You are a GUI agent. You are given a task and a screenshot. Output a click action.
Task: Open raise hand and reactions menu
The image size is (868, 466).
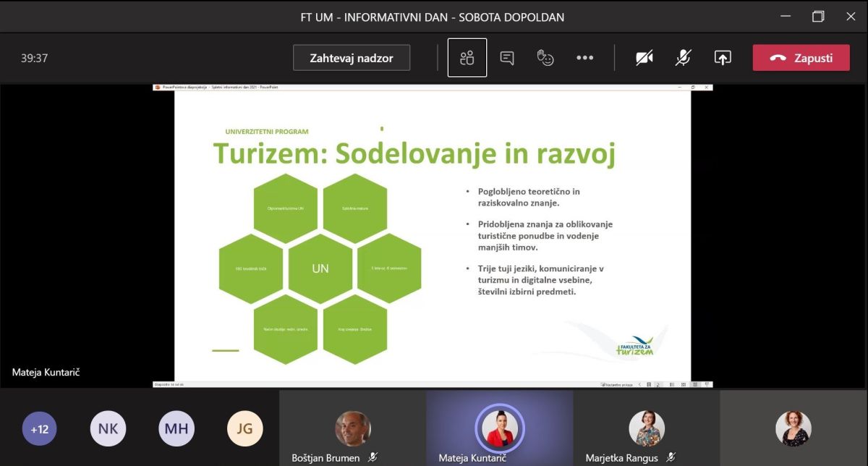(545, 58)
